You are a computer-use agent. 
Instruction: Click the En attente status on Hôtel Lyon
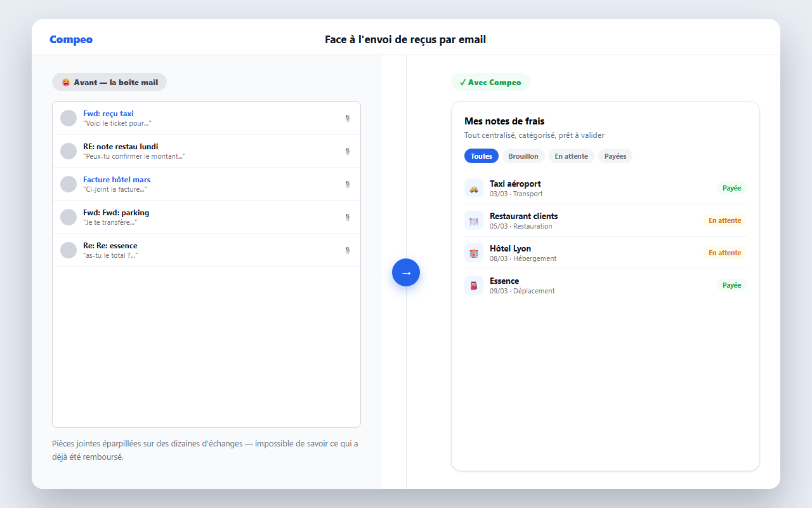coord(725,253)
